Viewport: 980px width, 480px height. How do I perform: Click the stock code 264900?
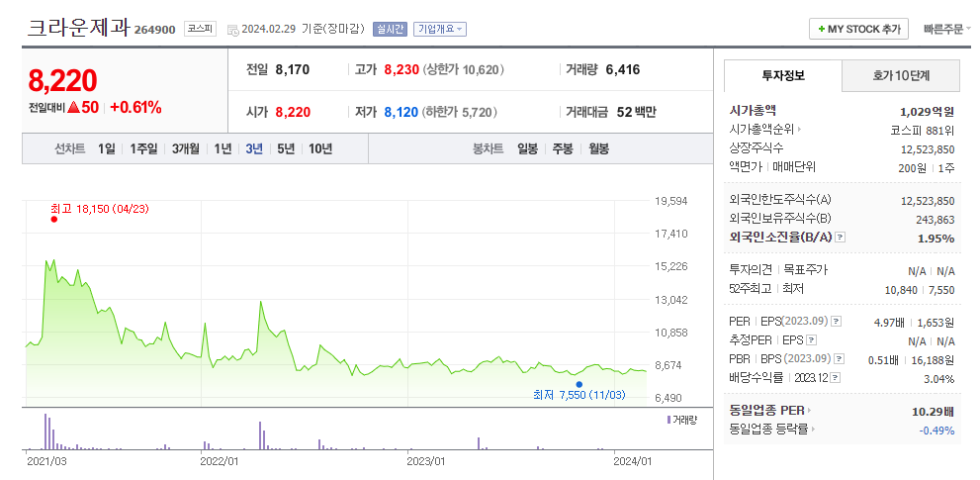click(x=155, y=30)
